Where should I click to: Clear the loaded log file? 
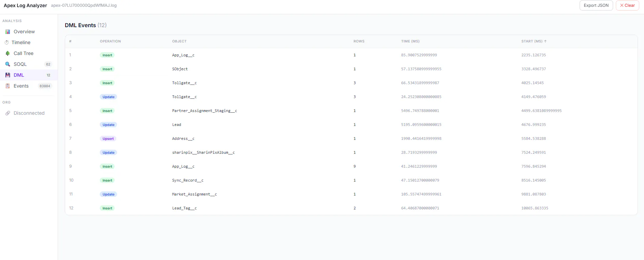point(627,5)
